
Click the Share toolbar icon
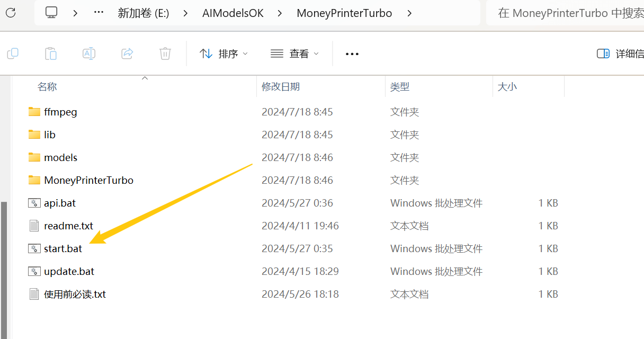click(127, 53)
